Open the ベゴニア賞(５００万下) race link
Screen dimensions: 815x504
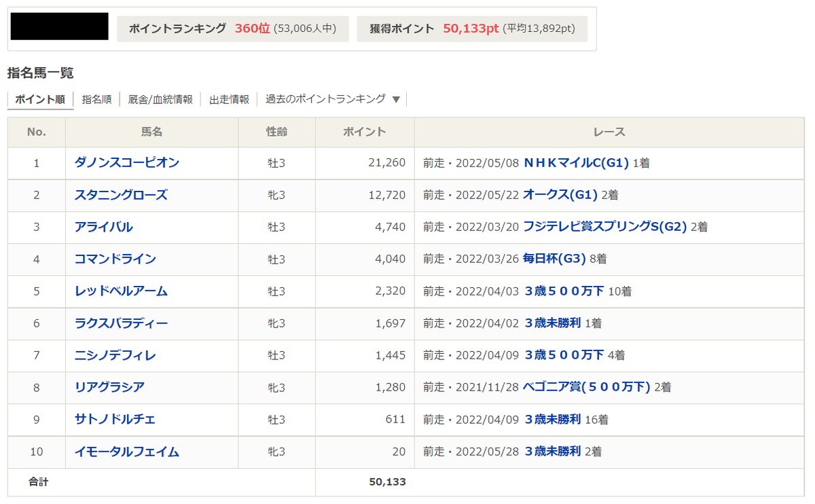click(587, 387)
